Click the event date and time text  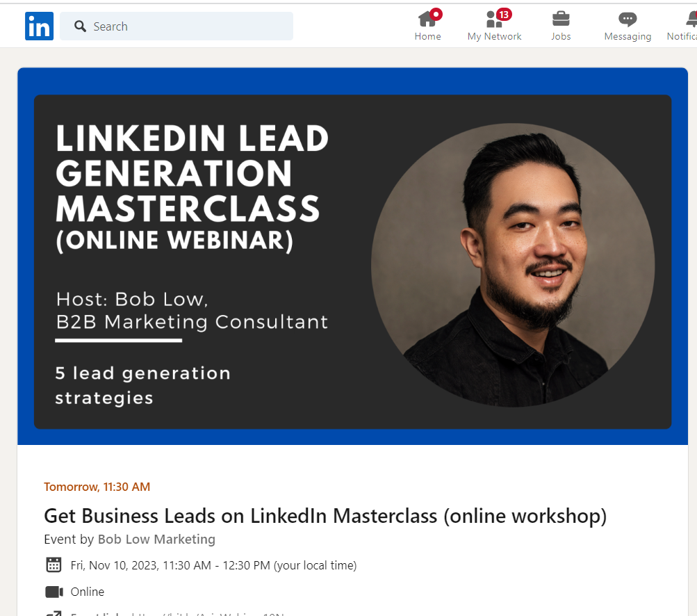213,565
